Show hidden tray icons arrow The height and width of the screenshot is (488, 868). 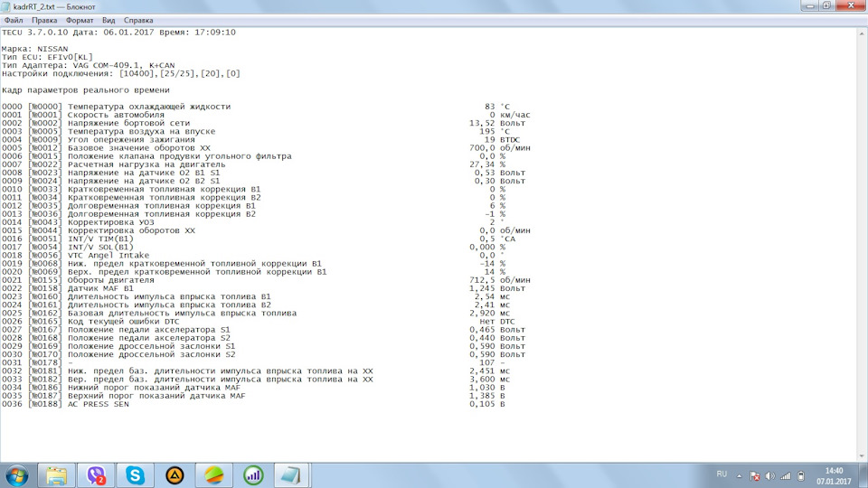click(x=739, y=476)
